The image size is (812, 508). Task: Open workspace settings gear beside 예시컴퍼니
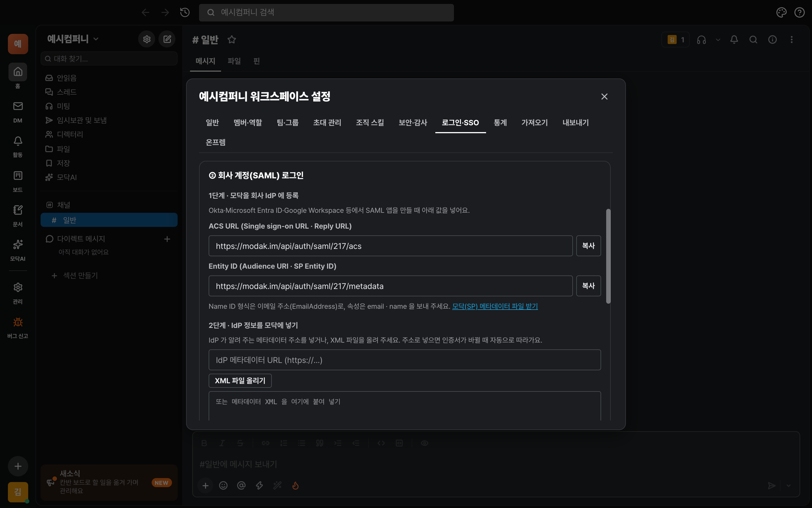(x=147, y=39)
